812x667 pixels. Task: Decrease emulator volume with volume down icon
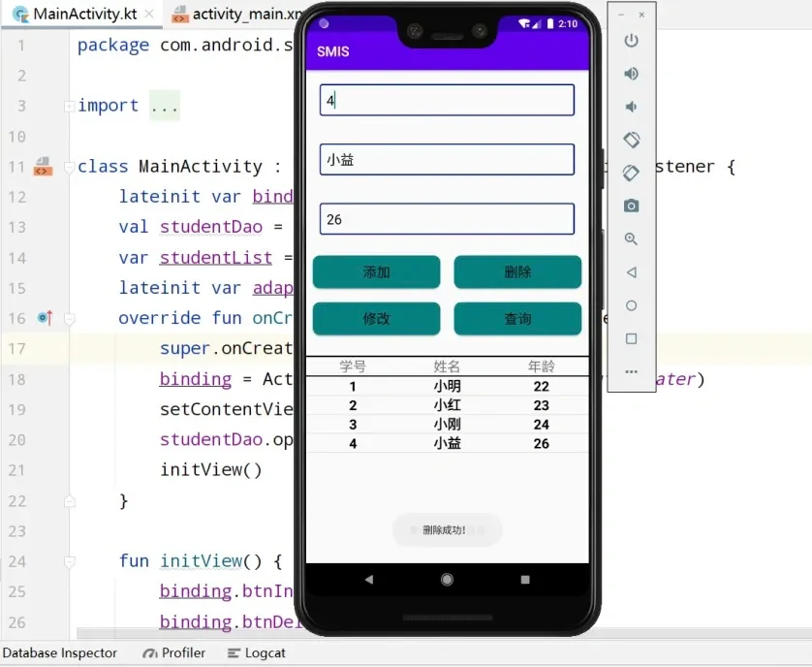point(631,107)
